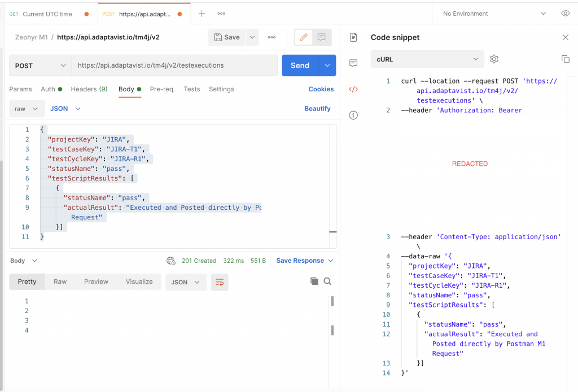This screenshot has width=578, height=392.
Task: Click the request body editor scrollbar
Action: 333,231
